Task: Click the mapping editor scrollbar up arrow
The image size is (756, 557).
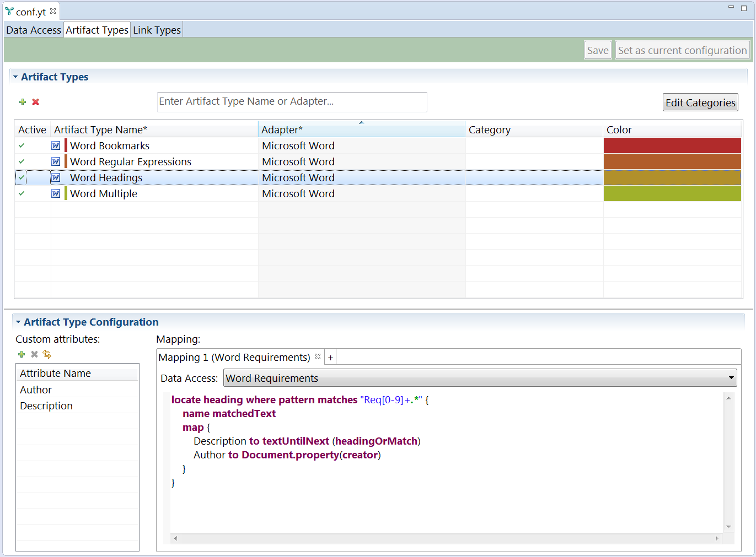Action: [x=728, y=398]
